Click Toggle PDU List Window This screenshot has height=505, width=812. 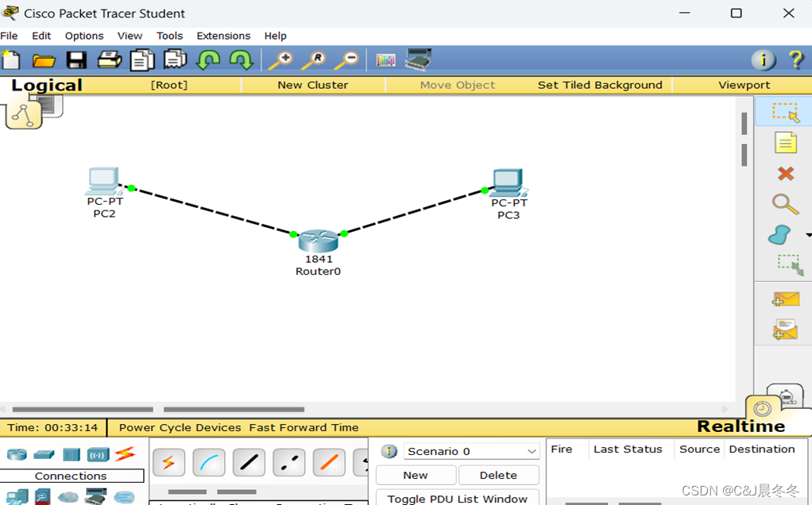[x=458, y=498]
